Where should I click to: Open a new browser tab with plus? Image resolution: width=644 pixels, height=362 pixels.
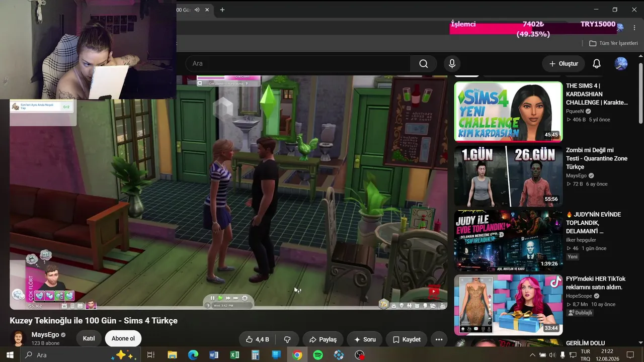222,10
